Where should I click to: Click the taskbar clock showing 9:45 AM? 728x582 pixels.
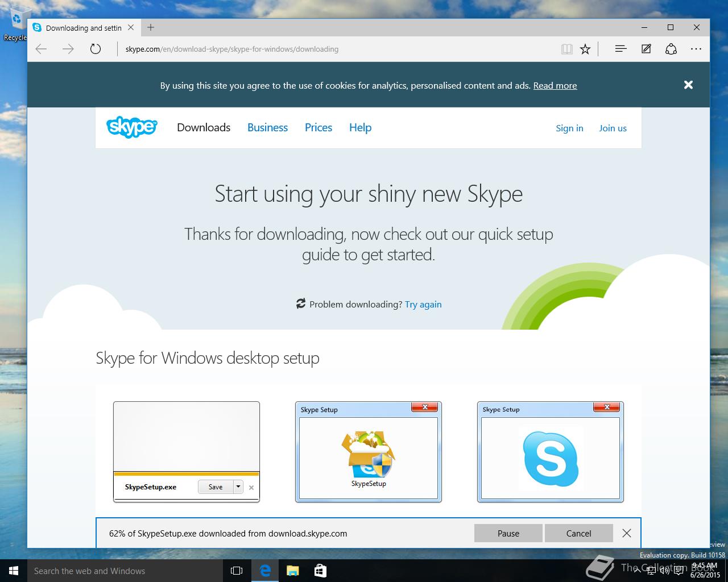(x=705, y=570)
